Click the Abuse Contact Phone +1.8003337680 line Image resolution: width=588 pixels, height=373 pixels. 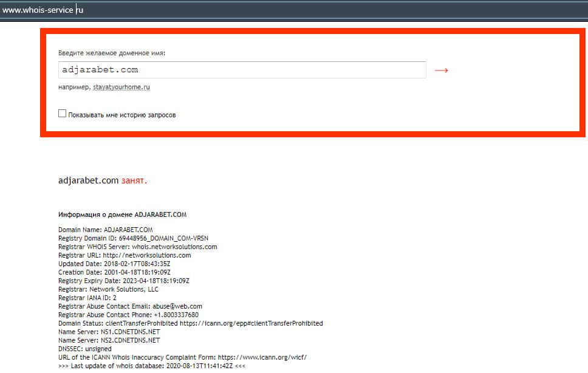128,315
